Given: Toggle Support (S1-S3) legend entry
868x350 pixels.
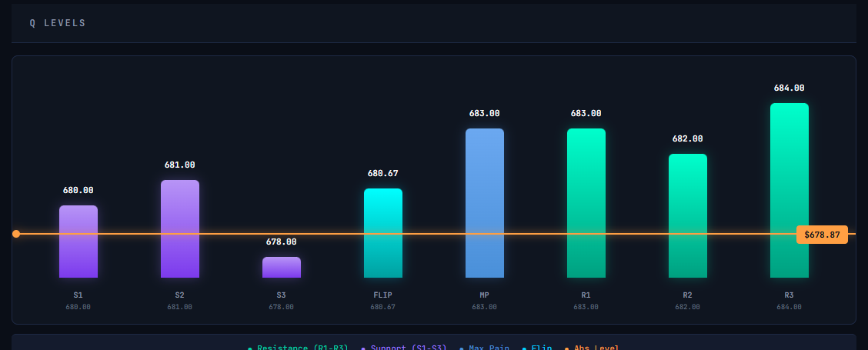Looking at the screenshot, I should [404, 348].
